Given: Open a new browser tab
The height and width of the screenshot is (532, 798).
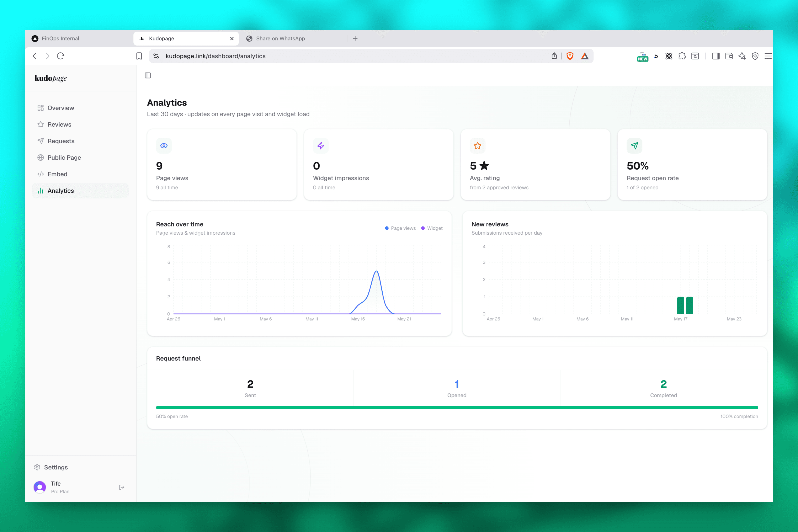Looking at the screenshot, I should coord(355,39).
